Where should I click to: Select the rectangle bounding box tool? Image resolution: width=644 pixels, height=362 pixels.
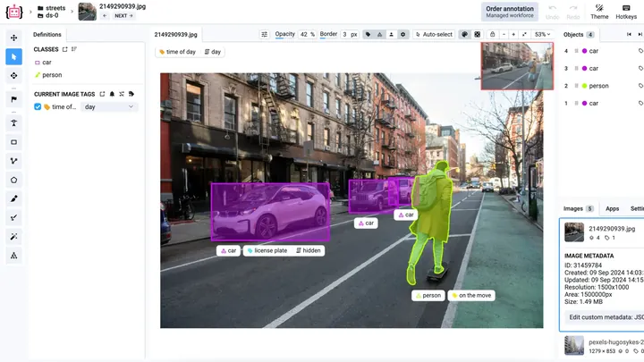[x=14, y=142]
